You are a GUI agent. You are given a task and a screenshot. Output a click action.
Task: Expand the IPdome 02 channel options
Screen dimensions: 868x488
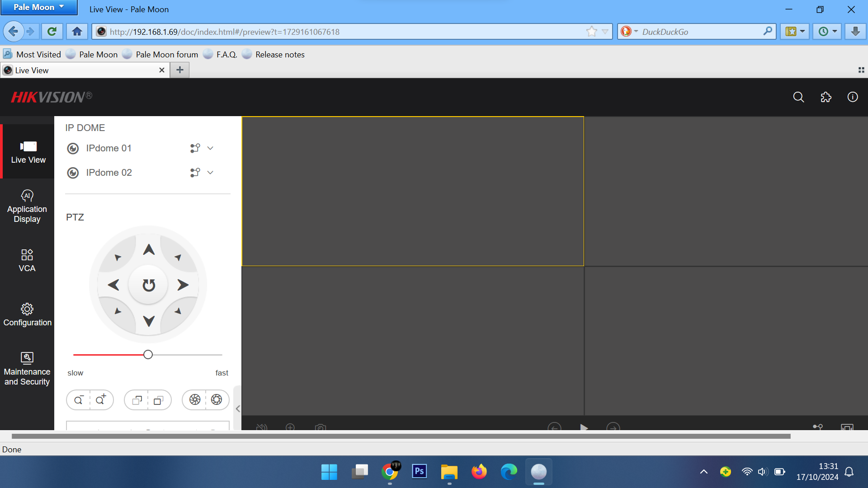click(x=210, y=173)
